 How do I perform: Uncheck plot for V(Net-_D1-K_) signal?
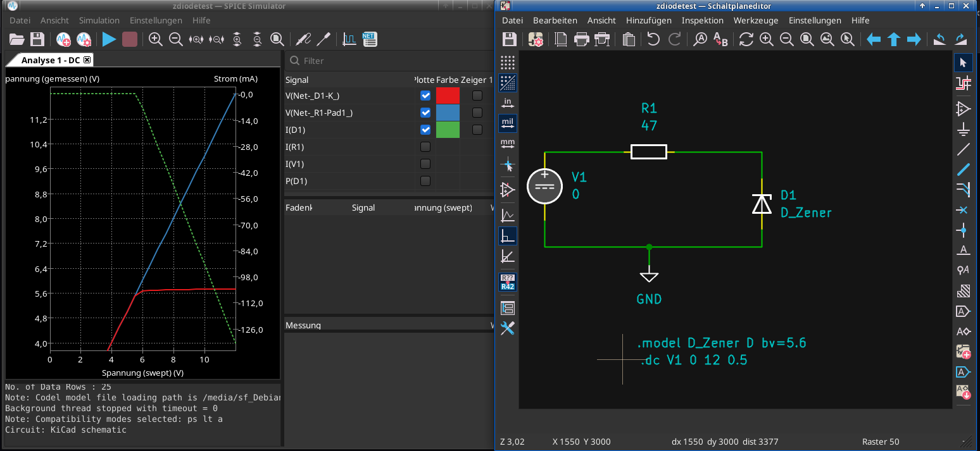(x=425, y=96)
